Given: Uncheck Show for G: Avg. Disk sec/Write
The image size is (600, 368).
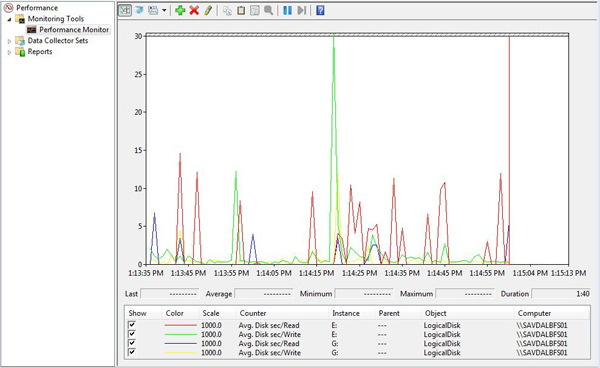Looking at the screenshot, I should [x=132, y=352].
